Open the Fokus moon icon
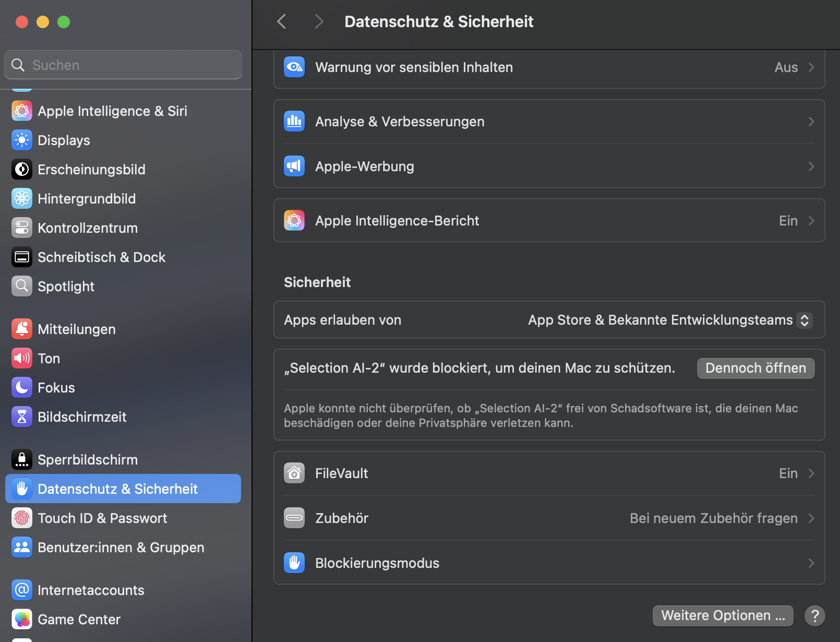This screenshot has width=840, height=642. tap(22, 388)
